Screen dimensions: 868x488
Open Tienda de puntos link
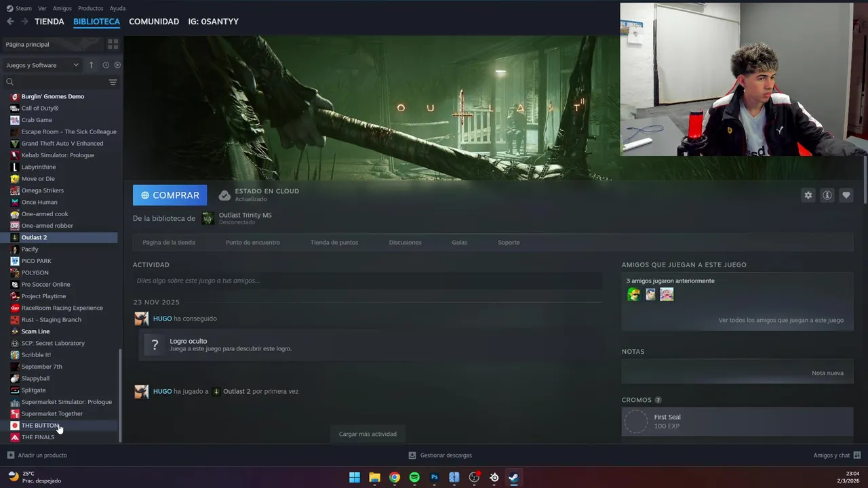pos(334,243)
